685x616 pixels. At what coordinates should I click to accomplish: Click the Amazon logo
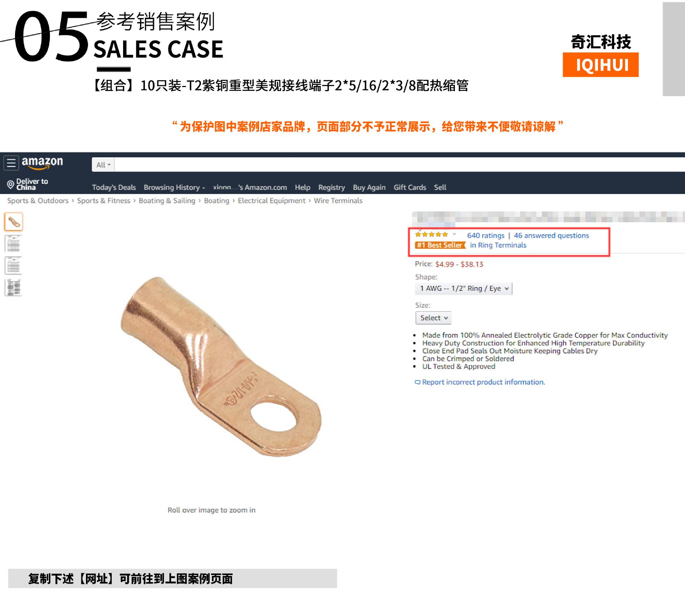[x=42, y=163]
